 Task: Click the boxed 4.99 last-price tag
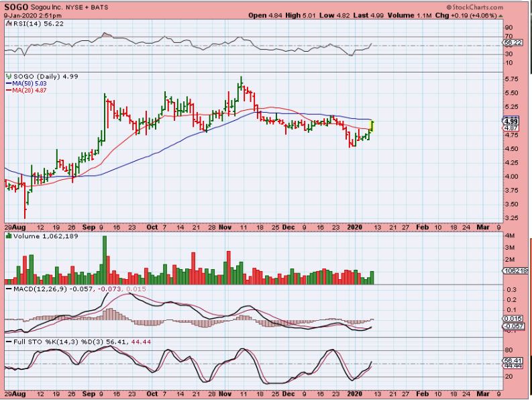pos(511,121)
